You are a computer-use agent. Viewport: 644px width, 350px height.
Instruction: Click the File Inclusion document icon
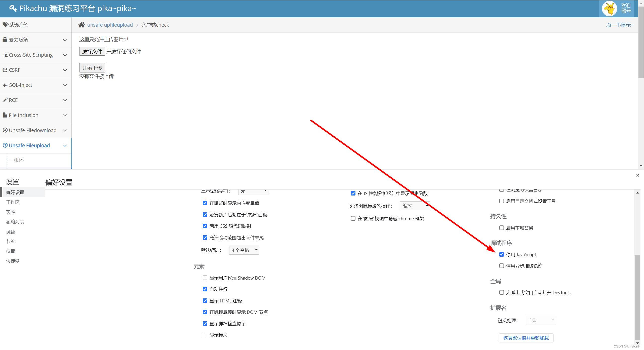[x=5, y=115]
